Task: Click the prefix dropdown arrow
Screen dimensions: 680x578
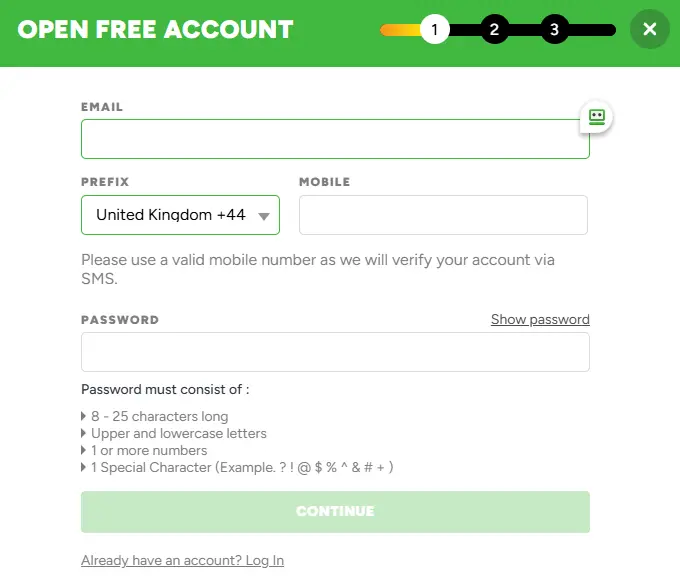Action: point(264,216)
